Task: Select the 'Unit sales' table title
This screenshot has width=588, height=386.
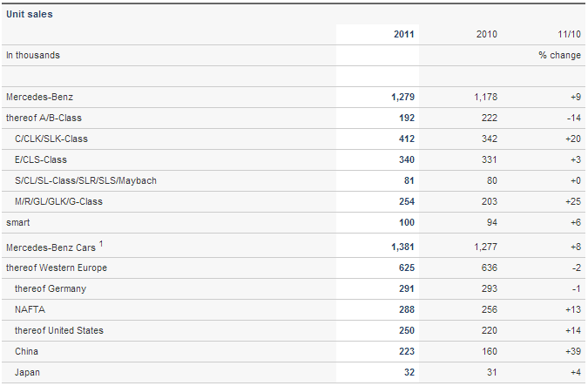Action: [x=30, y=14]
